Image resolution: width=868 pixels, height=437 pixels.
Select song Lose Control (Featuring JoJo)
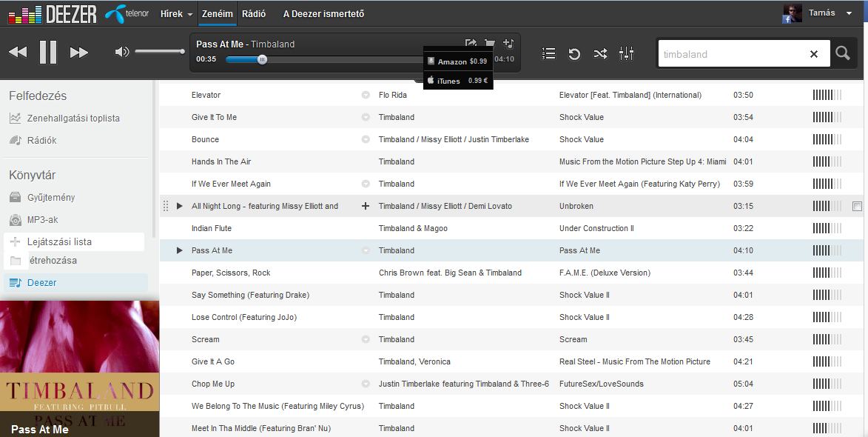(244, 317)
